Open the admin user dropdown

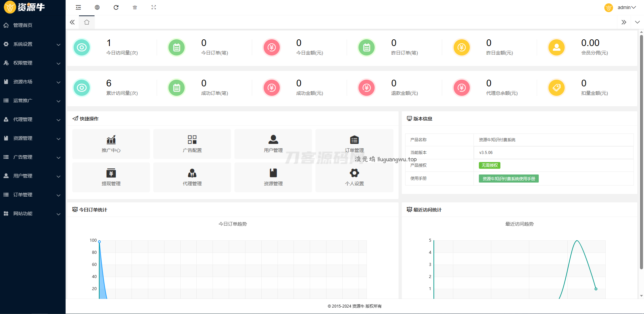click(626, 7)
